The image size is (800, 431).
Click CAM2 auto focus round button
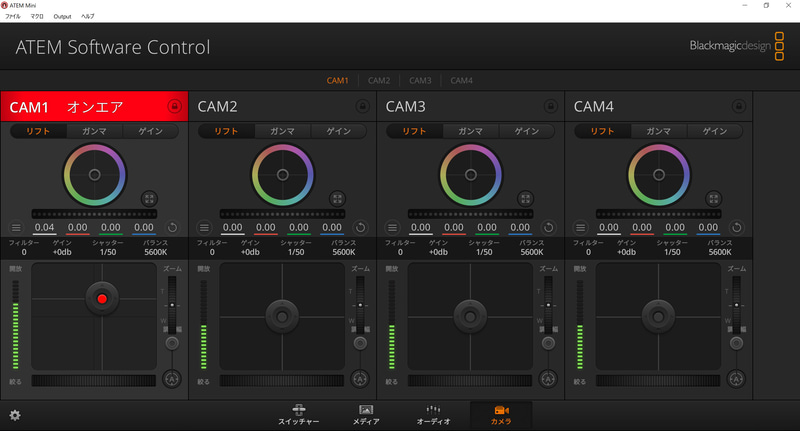[x=360, y=343]
